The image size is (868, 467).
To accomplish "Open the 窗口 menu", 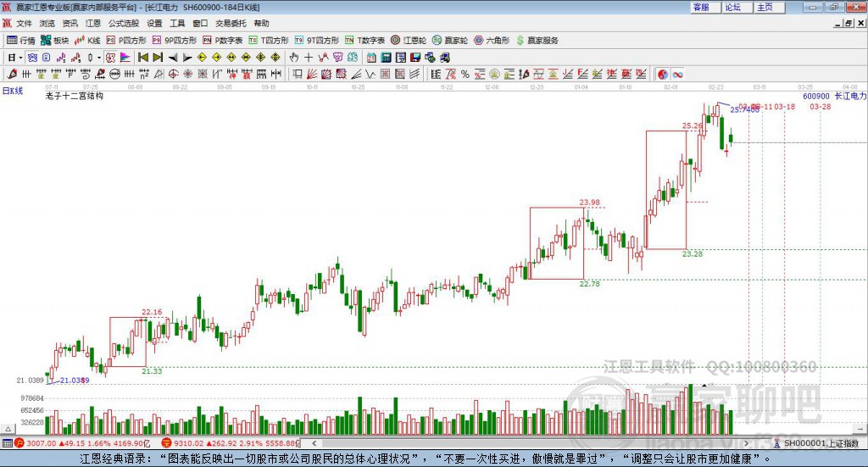I will pos(200,23).
